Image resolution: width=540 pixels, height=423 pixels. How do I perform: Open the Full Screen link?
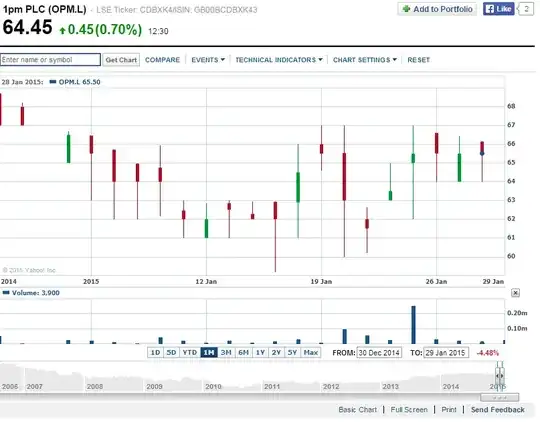pyautogui.click(x=409, y=410)
